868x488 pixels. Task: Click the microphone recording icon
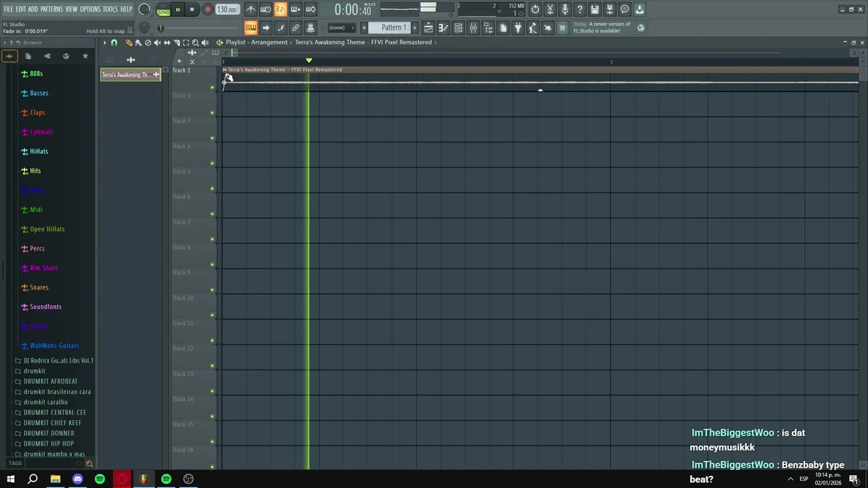coord(565,9)
